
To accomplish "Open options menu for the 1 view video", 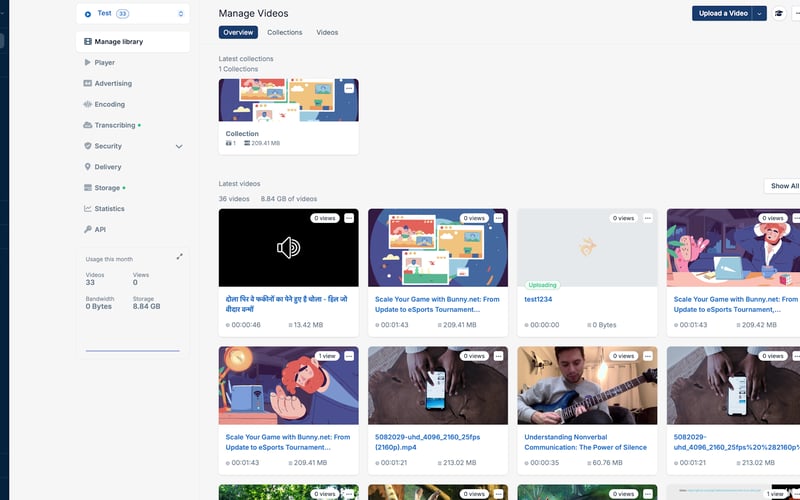I will (349, 356).
